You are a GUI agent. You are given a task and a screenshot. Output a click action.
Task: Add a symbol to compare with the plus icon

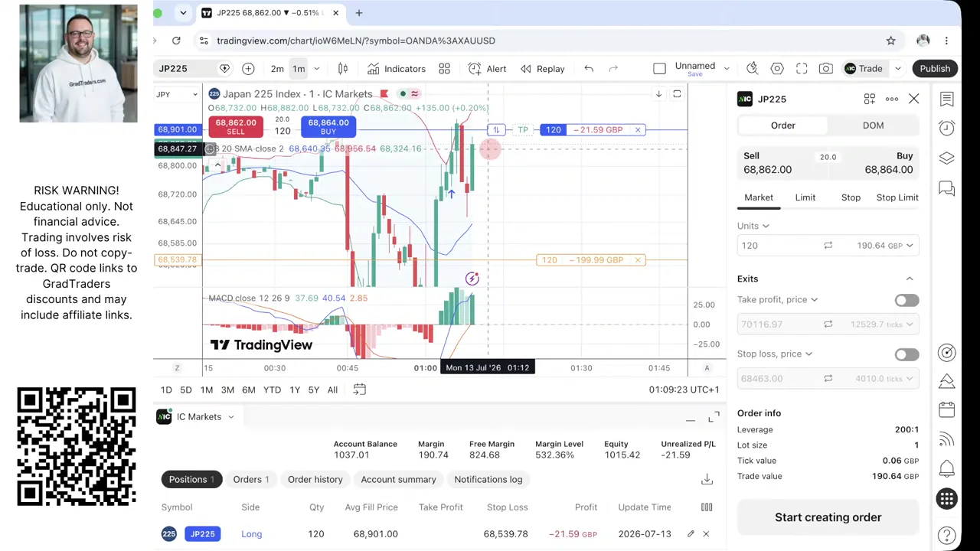tap(248, 69)
